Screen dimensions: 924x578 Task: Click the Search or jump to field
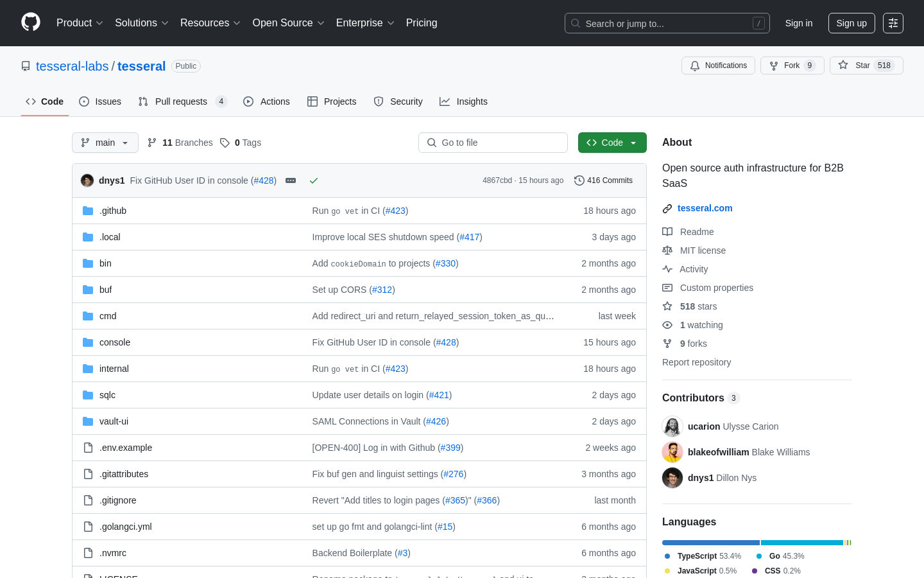(x=667, y=23)
